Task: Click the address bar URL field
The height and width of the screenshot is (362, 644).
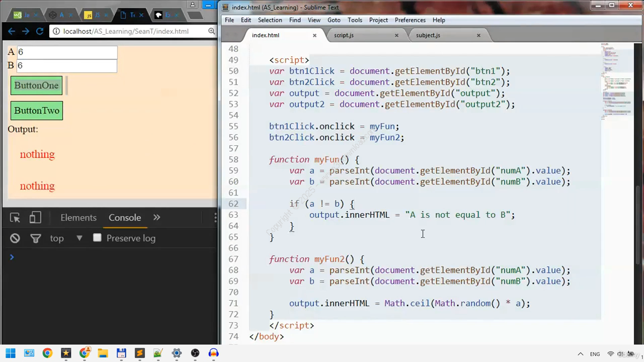Action: (126, 31)
